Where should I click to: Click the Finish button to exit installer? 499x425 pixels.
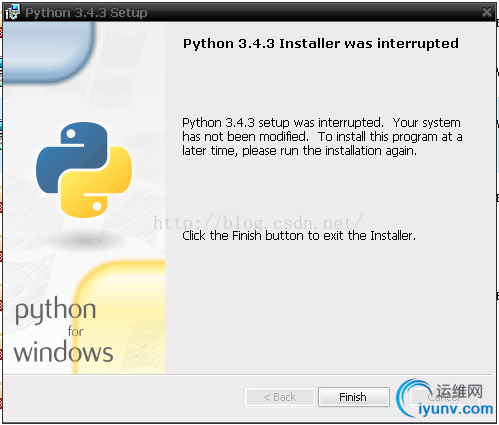(354, 397)
